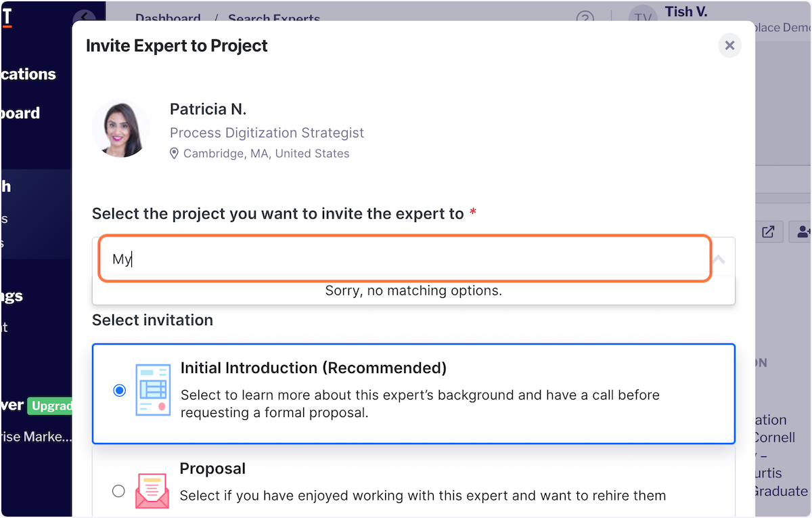
Task: Close the Invite Expert to Project dialog
Action: [729, 45]
